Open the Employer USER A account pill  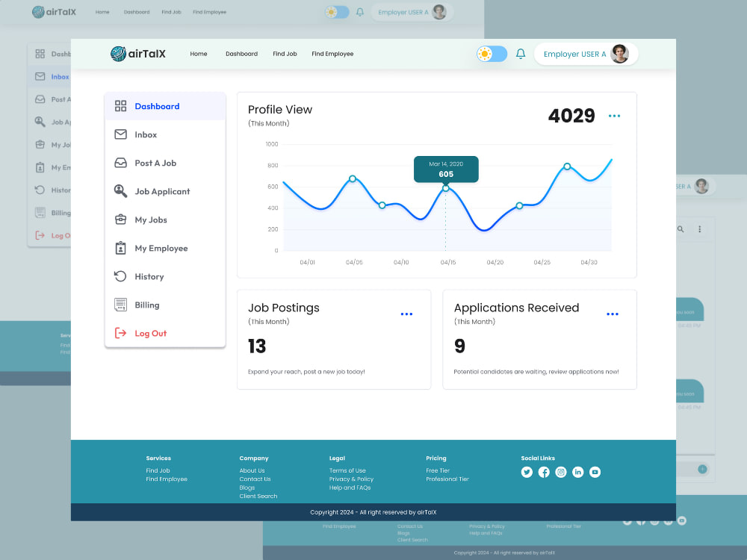coord(586,54)
